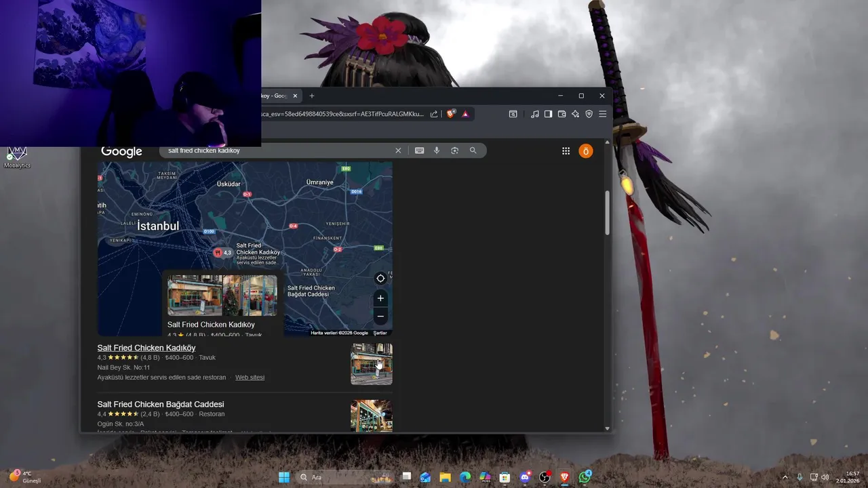
Task: Open the Bağdat Caddesi restaurant photo thumbnail
Action: point(371,415)
